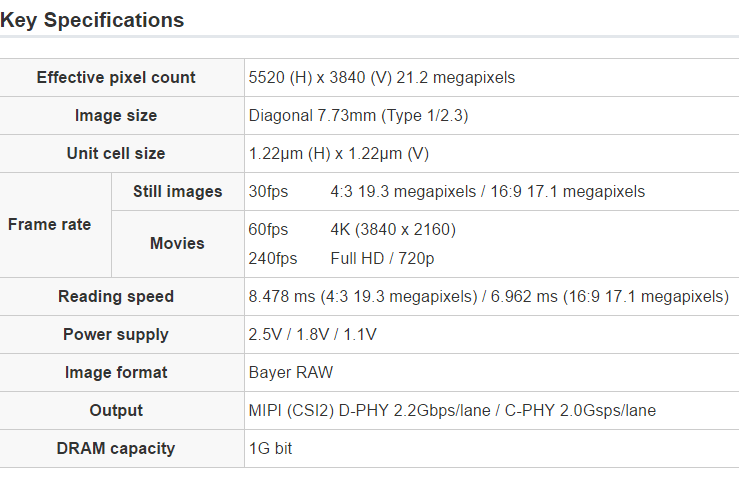Click the 1G bit DRAM capacity value
This screenshot has width=739, height=480.
pos(270,449)
